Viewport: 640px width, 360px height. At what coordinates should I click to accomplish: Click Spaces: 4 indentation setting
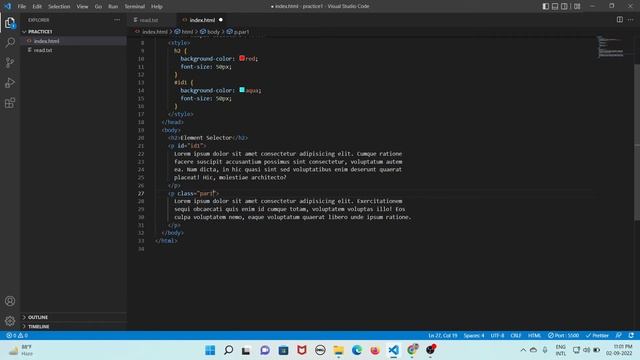[x=474, y=335]
